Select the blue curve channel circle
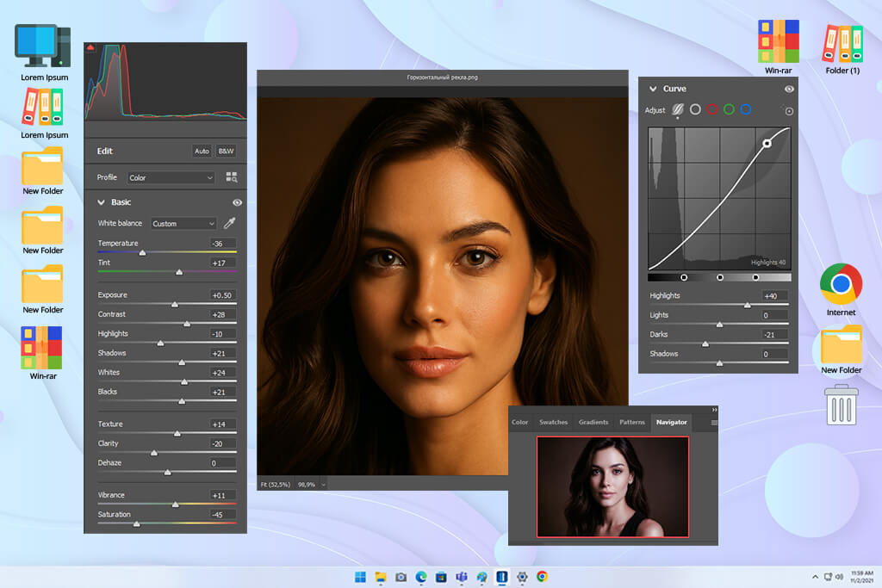 (746, 109)
